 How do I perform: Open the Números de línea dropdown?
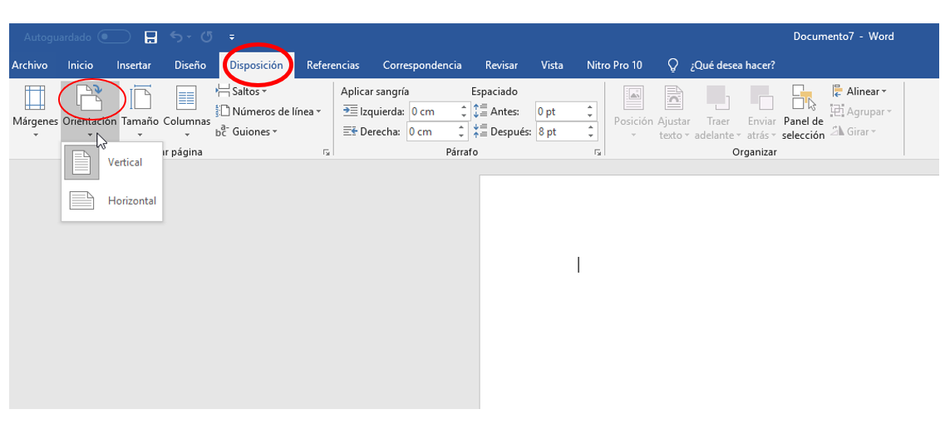pos(268,112)
